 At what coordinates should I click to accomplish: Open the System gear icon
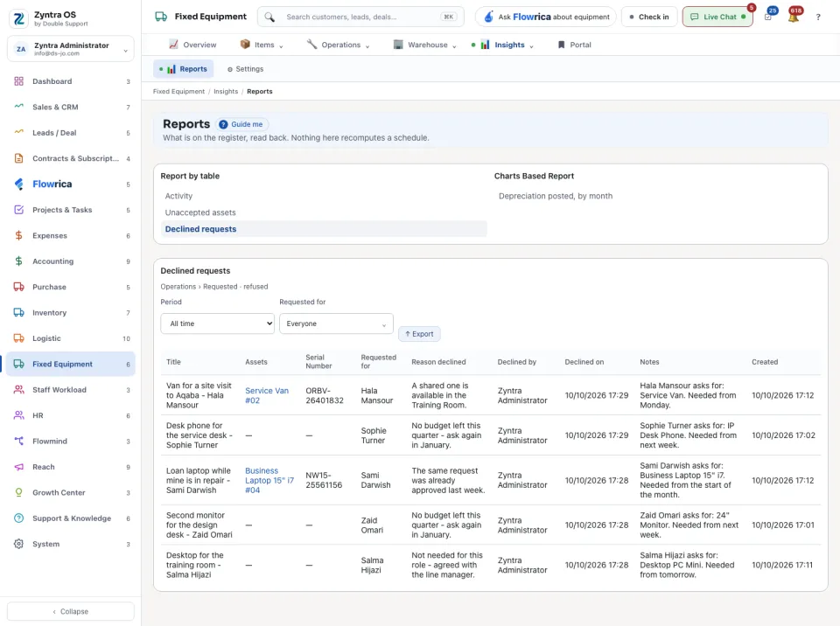tap(18, 544)
